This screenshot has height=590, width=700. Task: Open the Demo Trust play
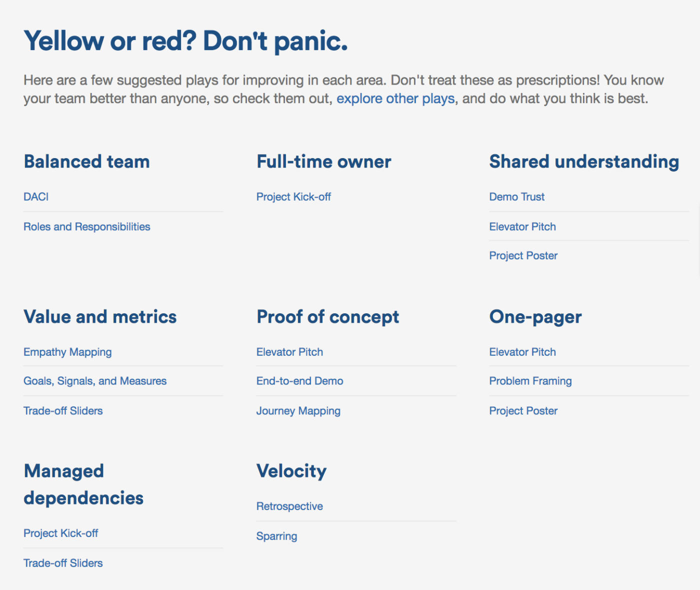(516, 197)
